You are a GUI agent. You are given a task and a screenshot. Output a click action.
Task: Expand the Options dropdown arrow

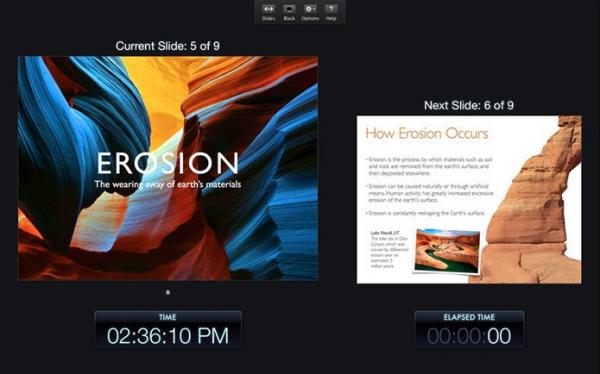[315, 9]
